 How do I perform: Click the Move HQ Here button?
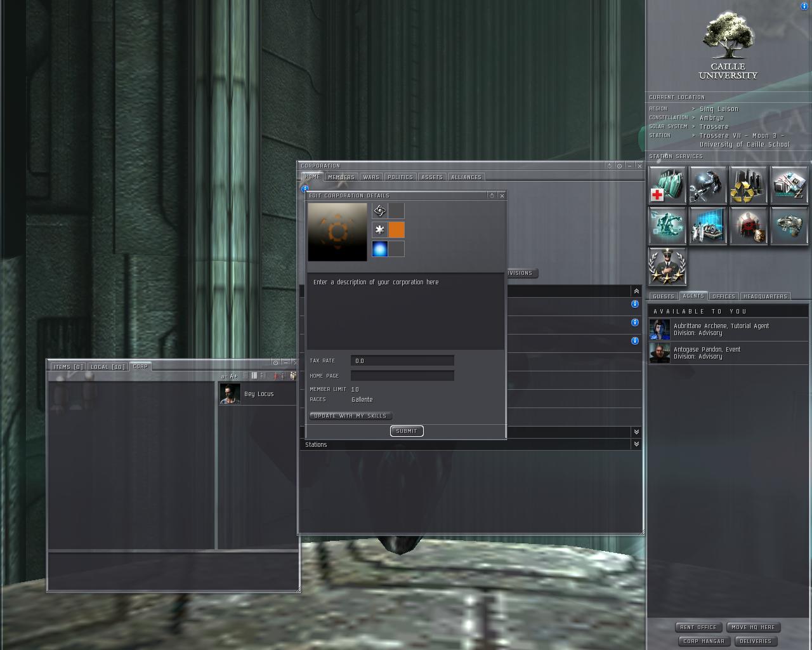753,627
